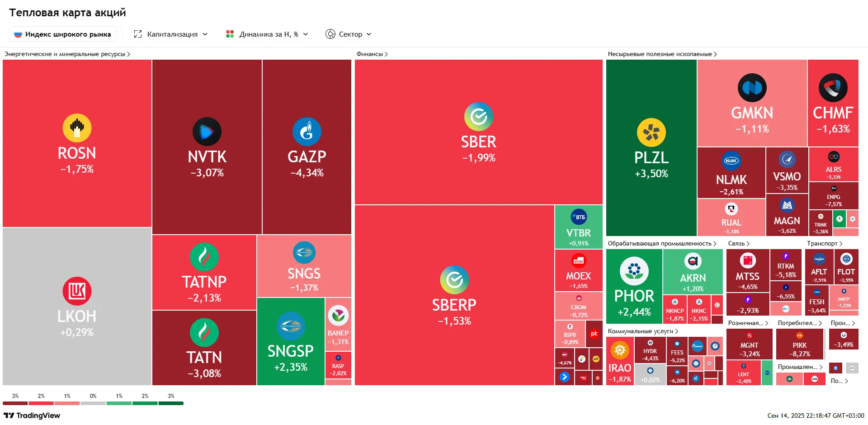The height and width of the screenshot is (425, 868).
Task: Select the Novatek logo on the NVTK tile
Action: point(207,132)
